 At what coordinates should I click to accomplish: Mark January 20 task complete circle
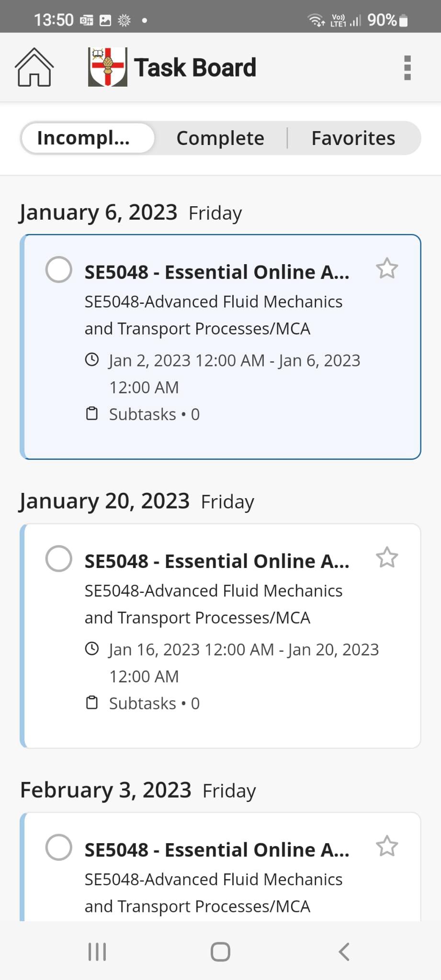tap(58, 558)
